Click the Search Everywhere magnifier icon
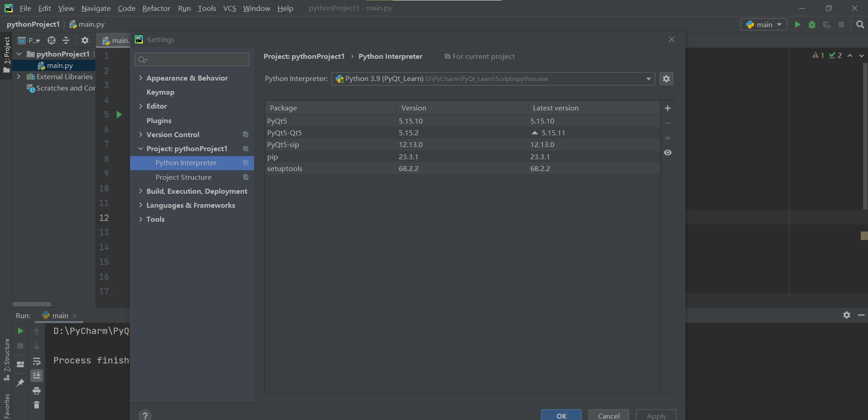Screen dimensions: 868x420 (860, 24)
